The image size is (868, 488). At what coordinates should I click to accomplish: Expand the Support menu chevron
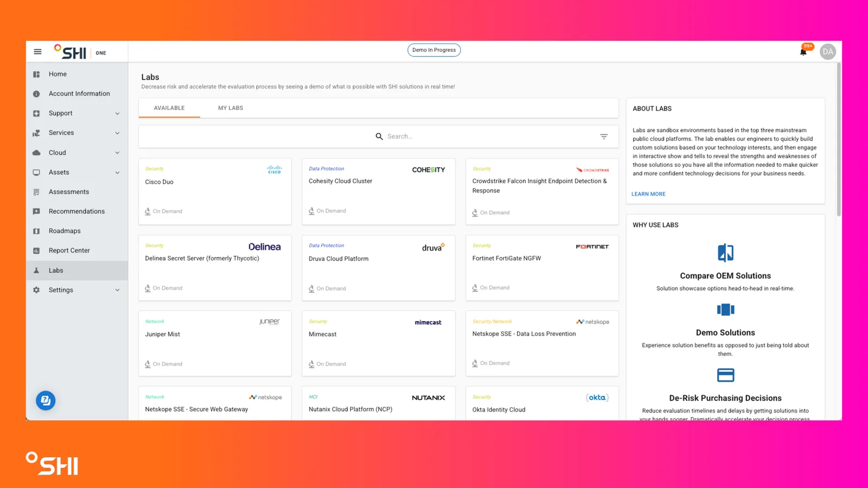(117, 113)
